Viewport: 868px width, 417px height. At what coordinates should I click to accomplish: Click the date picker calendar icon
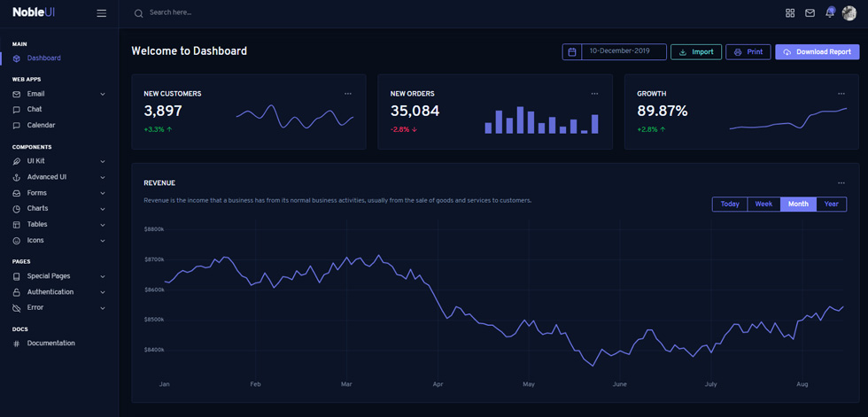point(572,52)
